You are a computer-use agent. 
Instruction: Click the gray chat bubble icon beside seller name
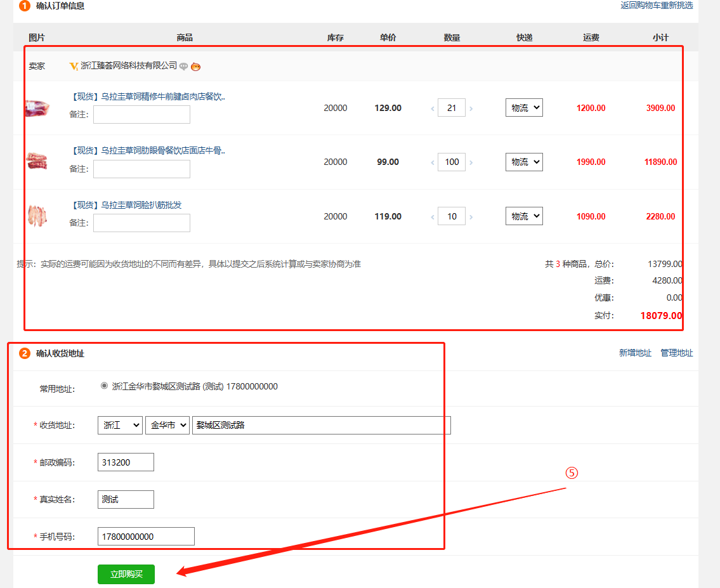pos(183,66)
